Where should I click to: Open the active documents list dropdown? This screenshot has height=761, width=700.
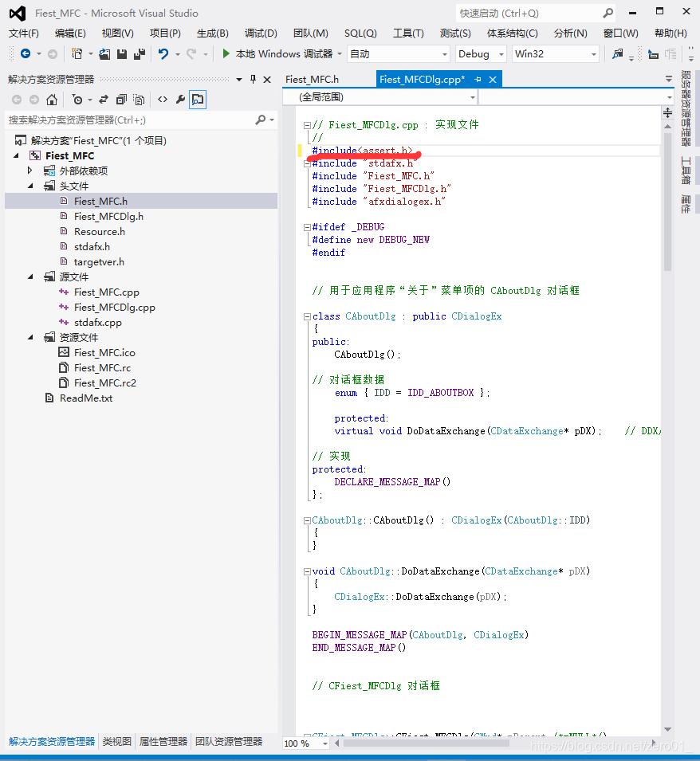(x=669, y=79)
